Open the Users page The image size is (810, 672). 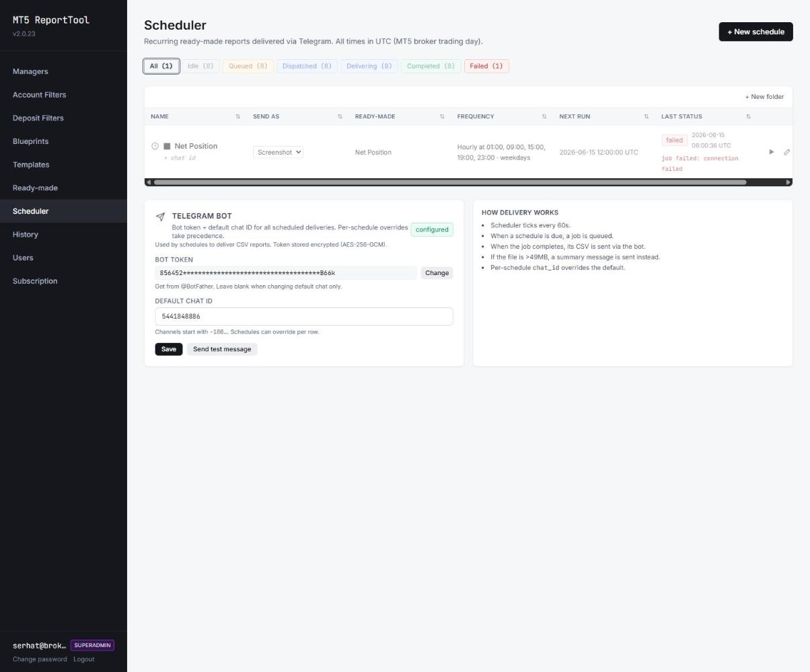coord(63,258)
